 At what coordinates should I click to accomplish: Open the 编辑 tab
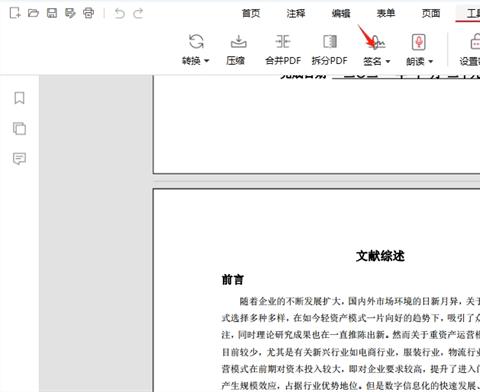click(x=341, y=13)
